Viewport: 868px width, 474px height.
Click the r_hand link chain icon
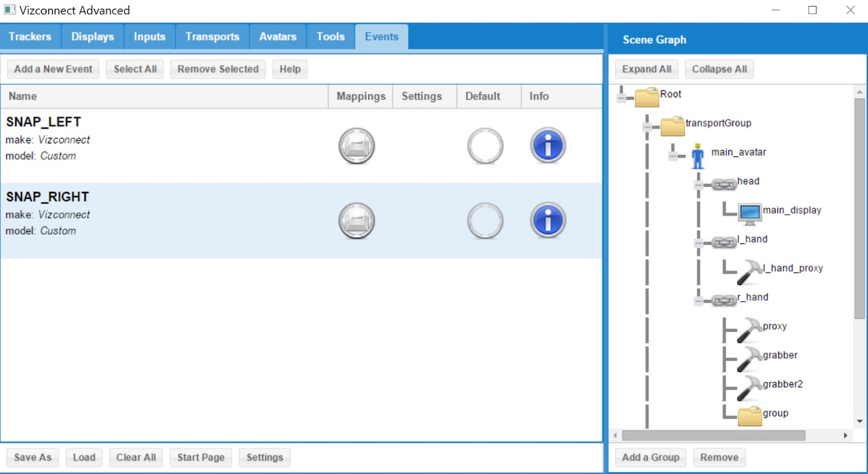724,301
